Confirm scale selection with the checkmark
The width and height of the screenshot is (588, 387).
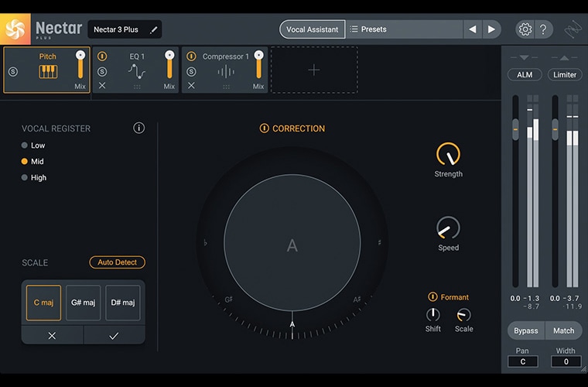pyautogui.click(x=114, y=335)
